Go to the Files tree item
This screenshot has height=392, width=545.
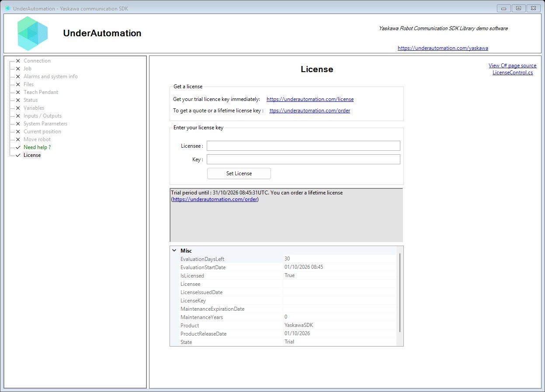point(28,84)
